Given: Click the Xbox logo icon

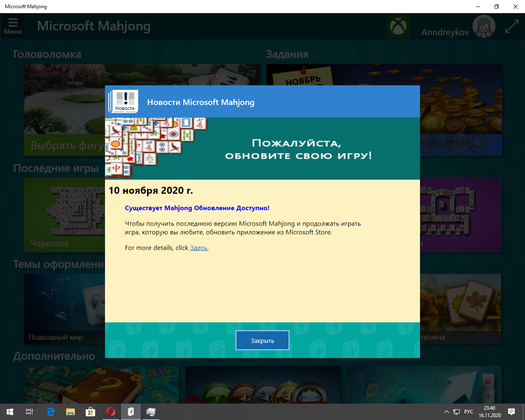Looking at the screenshot, I should pos(398,27).
